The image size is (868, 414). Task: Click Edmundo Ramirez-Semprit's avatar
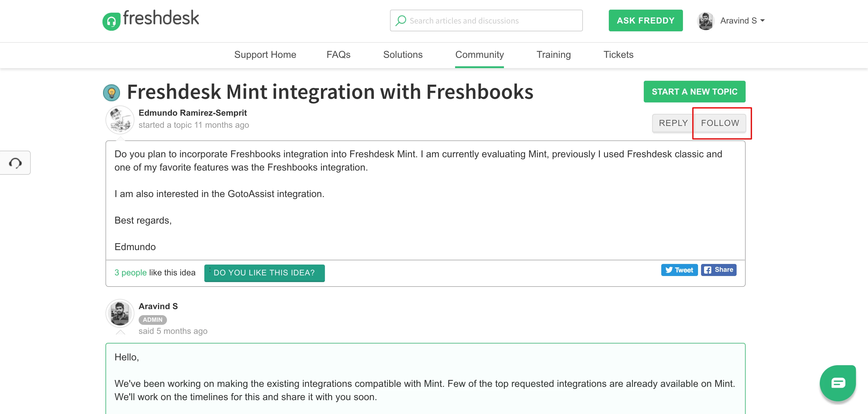(x=120, y=120)
